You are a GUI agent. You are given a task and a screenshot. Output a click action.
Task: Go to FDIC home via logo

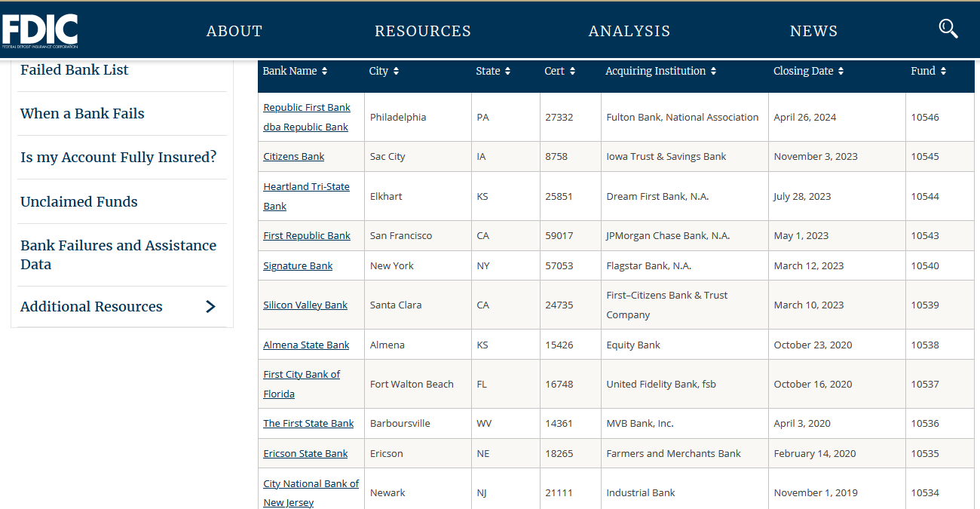click(40, 32)
